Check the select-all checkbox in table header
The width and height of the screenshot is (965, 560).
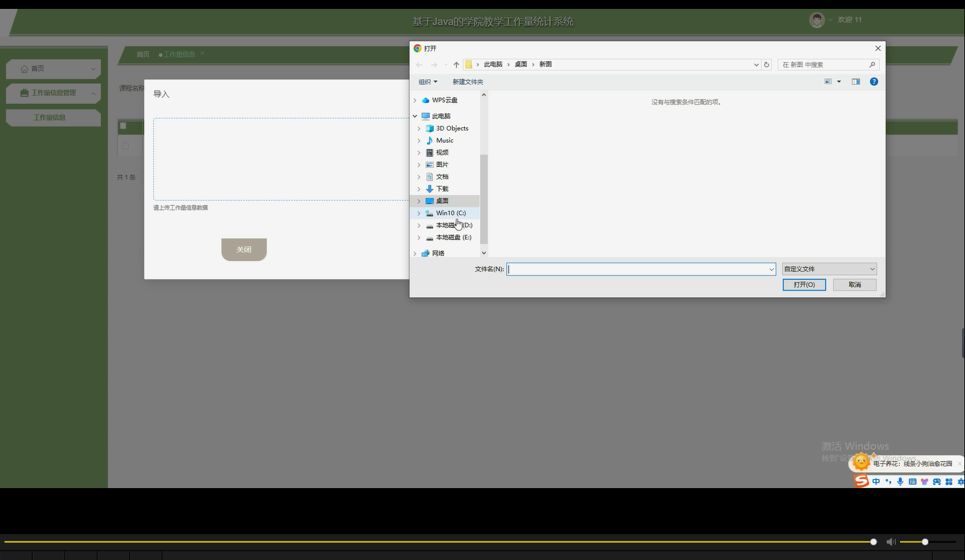coord(123,126)
